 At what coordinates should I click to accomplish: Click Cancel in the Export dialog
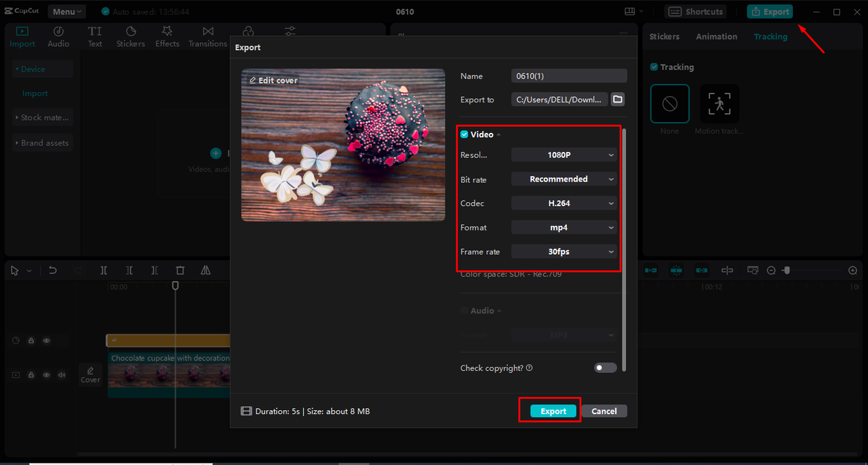click(604, 411)
